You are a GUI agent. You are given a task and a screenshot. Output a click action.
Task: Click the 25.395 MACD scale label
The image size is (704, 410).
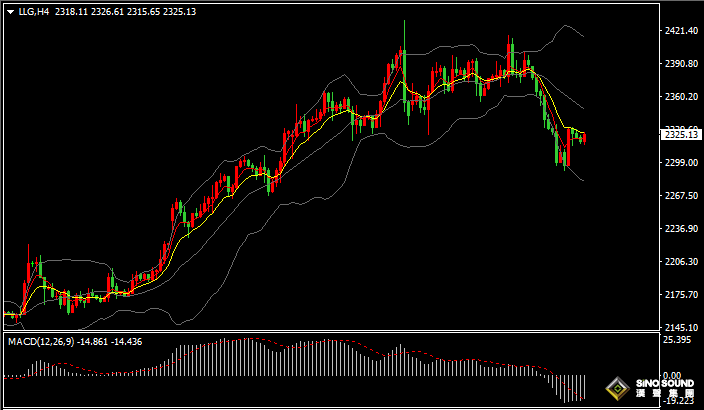[677, 341]
